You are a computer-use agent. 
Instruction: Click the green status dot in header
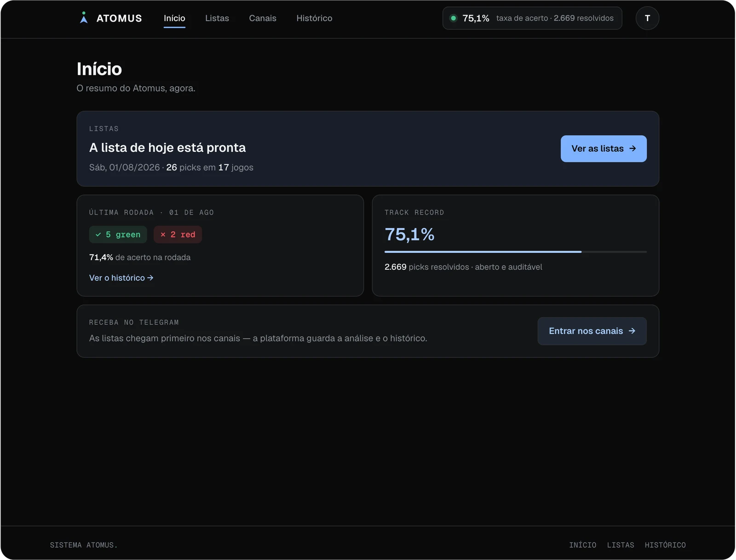coord(453,18)
